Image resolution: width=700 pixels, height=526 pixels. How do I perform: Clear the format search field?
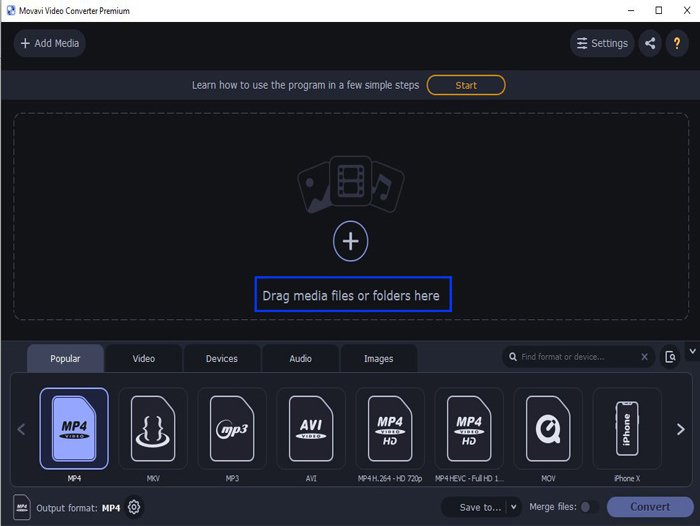(644, 357)
